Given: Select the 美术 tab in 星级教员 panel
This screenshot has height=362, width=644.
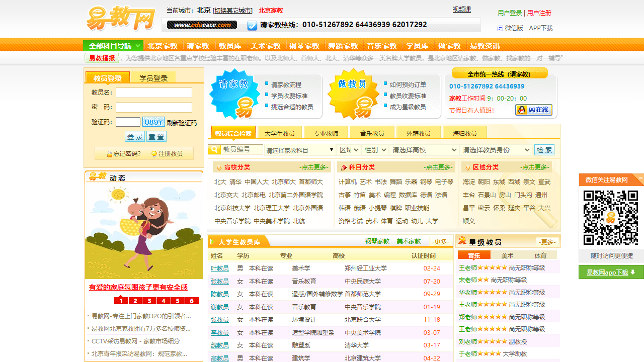Looking at the screenshot, I should tap(507, 255).
